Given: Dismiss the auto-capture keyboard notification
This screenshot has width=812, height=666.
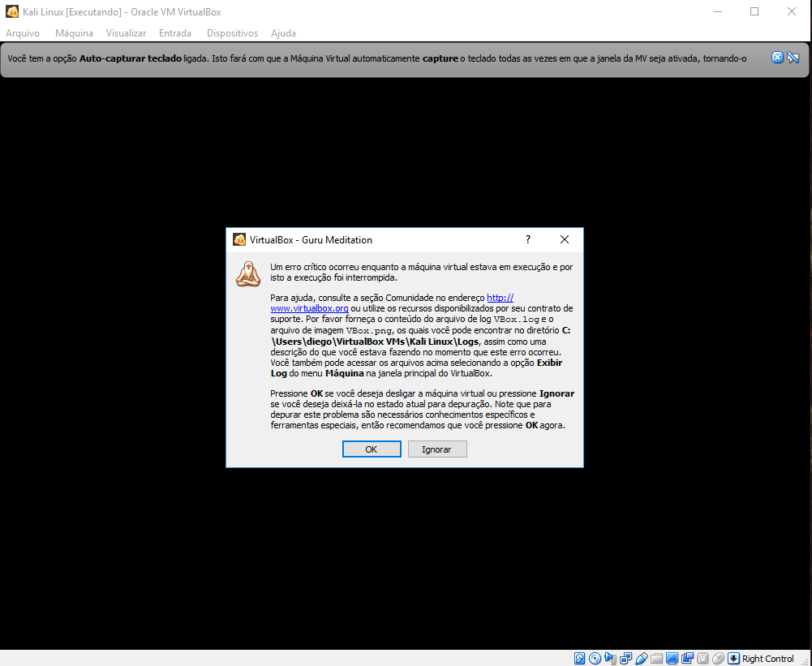Looking at the screenshot, I should [x=777, y=58].
